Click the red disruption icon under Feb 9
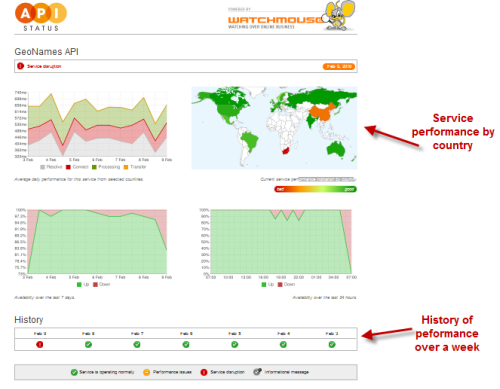 [x=40, y=344]
